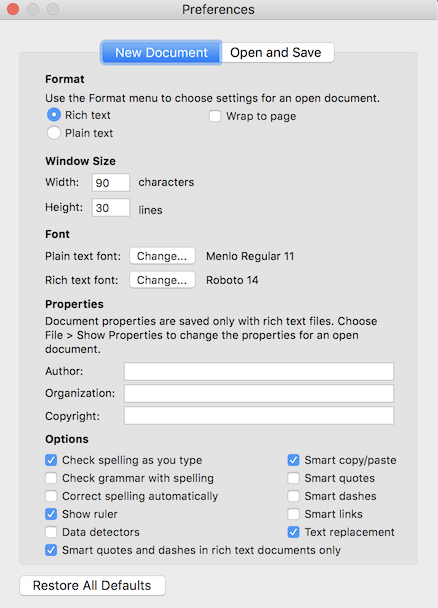Screen dimensions: 438x608
Task: Change the plain text font
Action: pyautogui.click(x=162, y=256)
